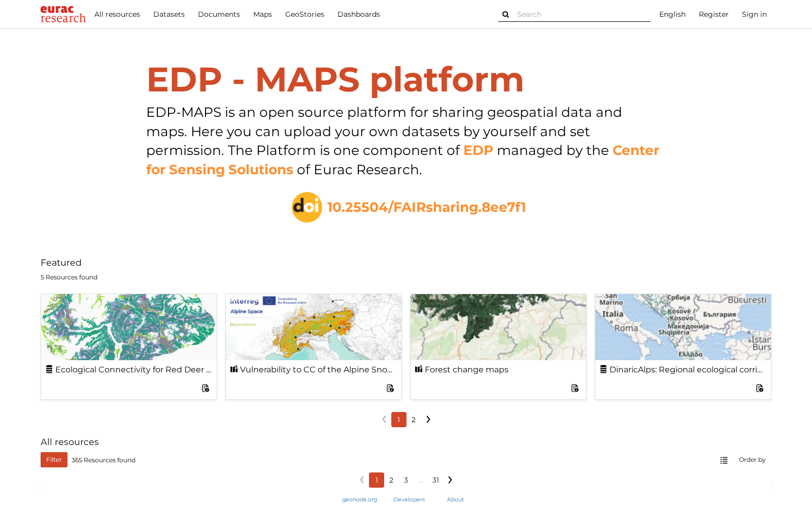Click the Sign in link
The height and width of the screenshot is (508, 812).
(x=754, y=14)
